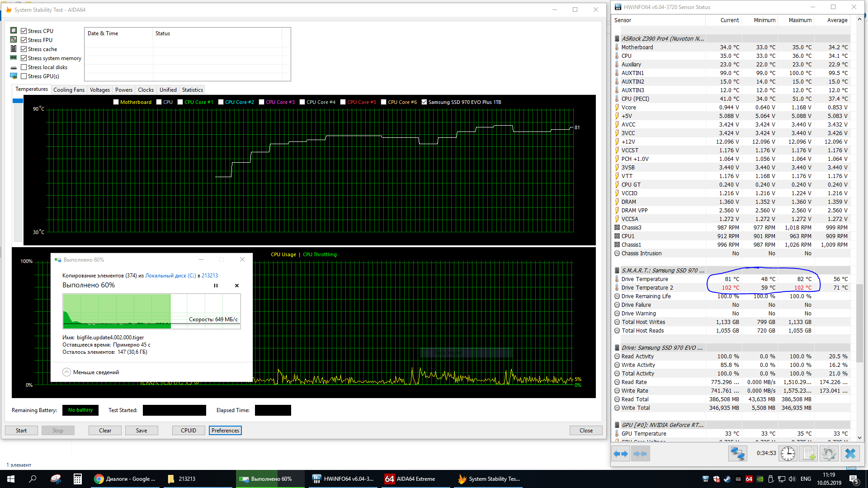
Task: Switch to the Cooling Fans tab
Action: 69,90
